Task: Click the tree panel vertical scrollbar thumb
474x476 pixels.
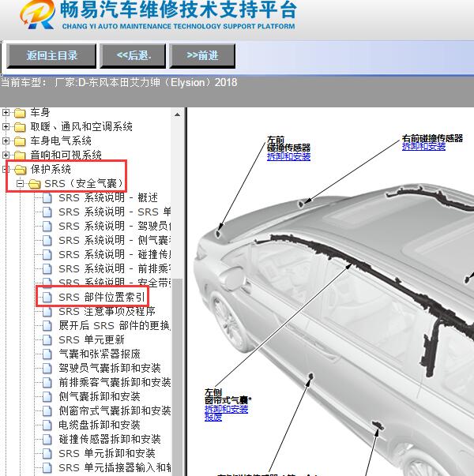Action: coord(177,377)
